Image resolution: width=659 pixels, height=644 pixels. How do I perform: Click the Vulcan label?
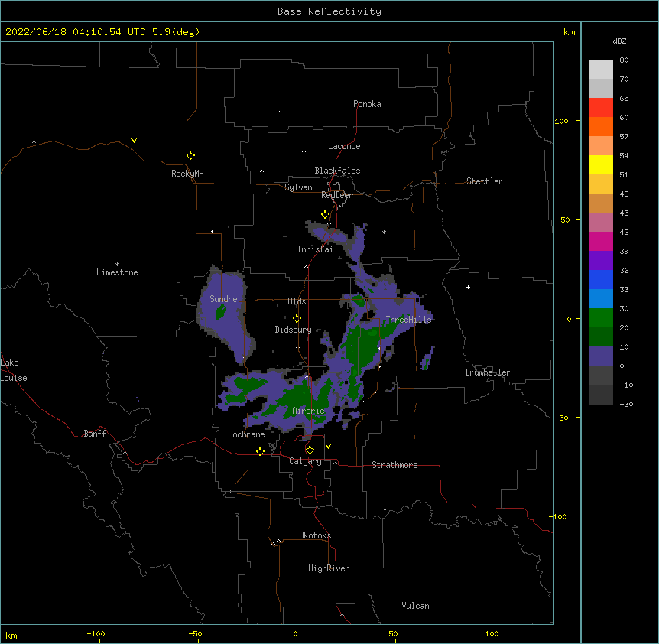pyautogui.click(x=415, y=606)
